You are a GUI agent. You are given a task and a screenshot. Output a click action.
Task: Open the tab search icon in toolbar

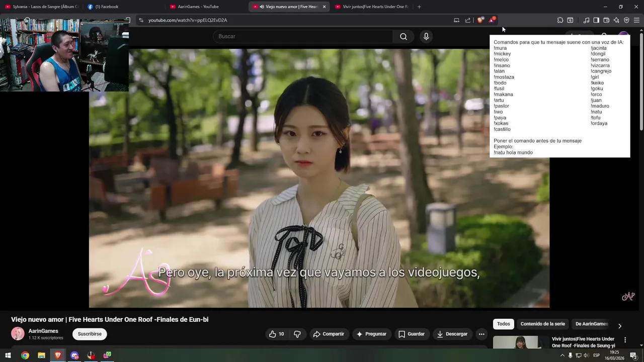(x=570, y=20)
